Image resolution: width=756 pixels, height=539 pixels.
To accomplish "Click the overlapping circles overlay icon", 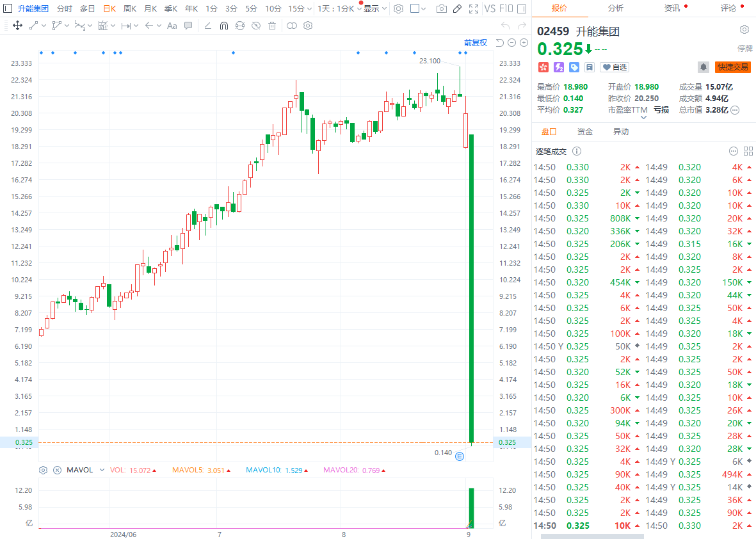I will click(x=292, y=26).
